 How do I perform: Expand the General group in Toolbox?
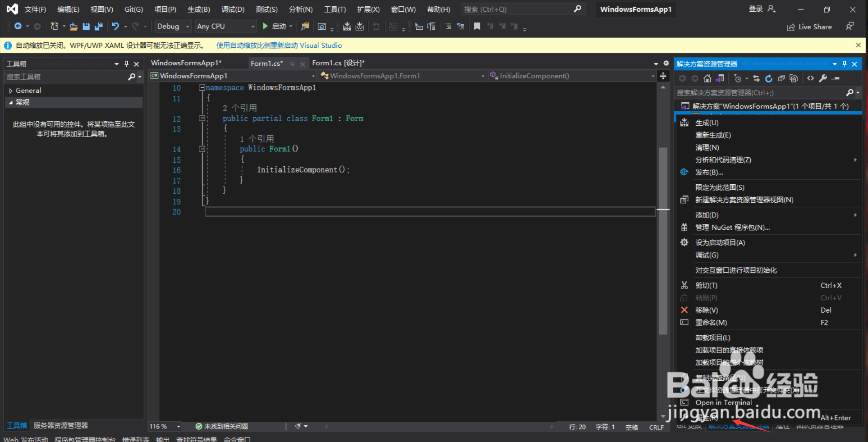[11, 91]
